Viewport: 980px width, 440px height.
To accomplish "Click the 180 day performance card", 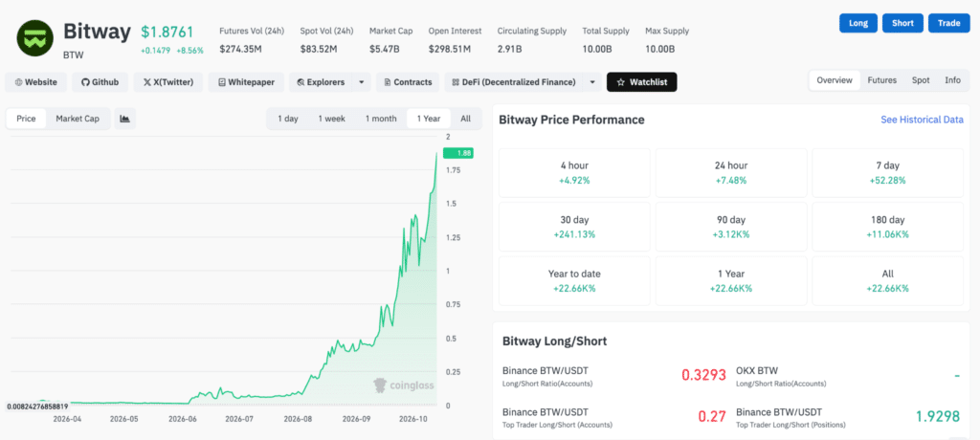I will (x=887, y=227).
